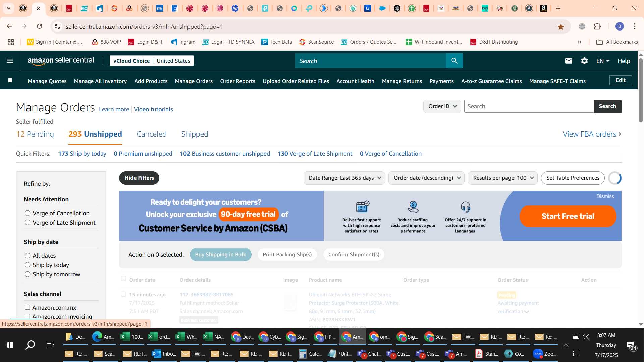This screenshot has width=644, height=362.
Task: Click the volume icon in system tray
Action: click(x=586, y=336)
